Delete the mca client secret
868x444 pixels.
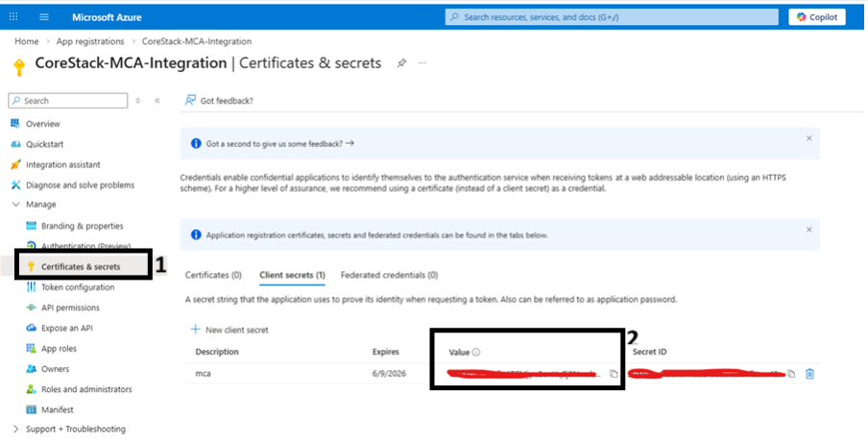pos(809,374)
